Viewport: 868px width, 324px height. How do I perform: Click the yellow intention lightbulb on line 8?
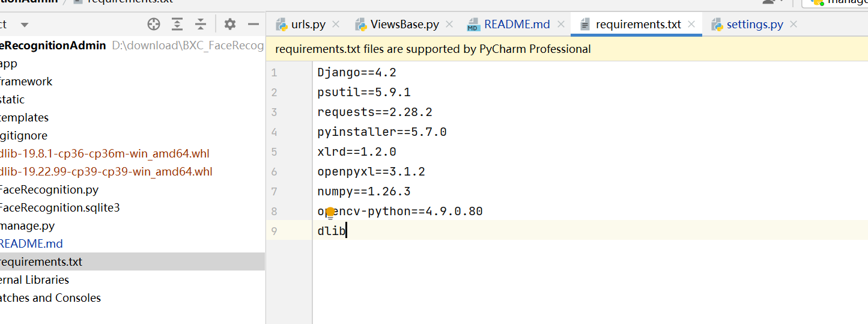(330, 212)
